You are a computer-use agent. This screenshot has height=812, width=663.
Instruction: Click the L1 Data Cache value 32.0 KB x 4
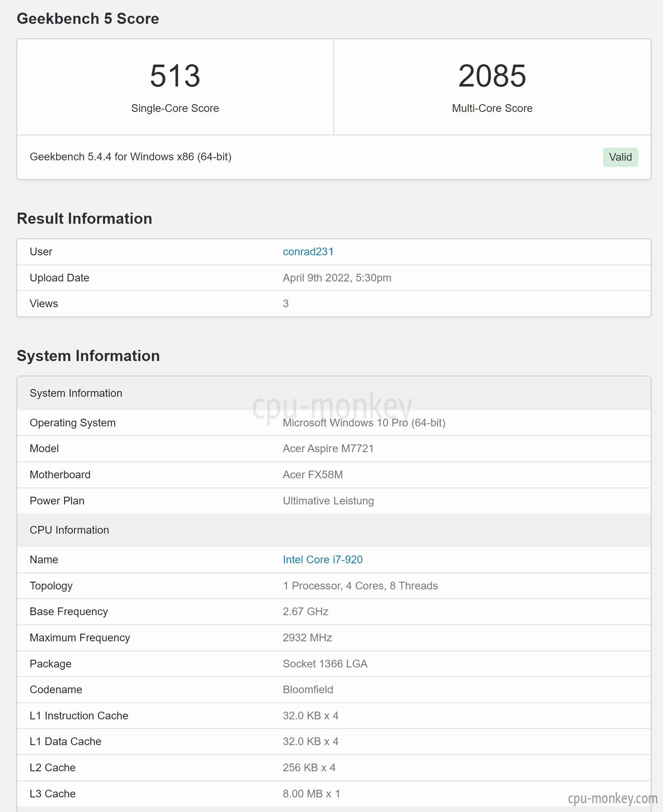310,741
